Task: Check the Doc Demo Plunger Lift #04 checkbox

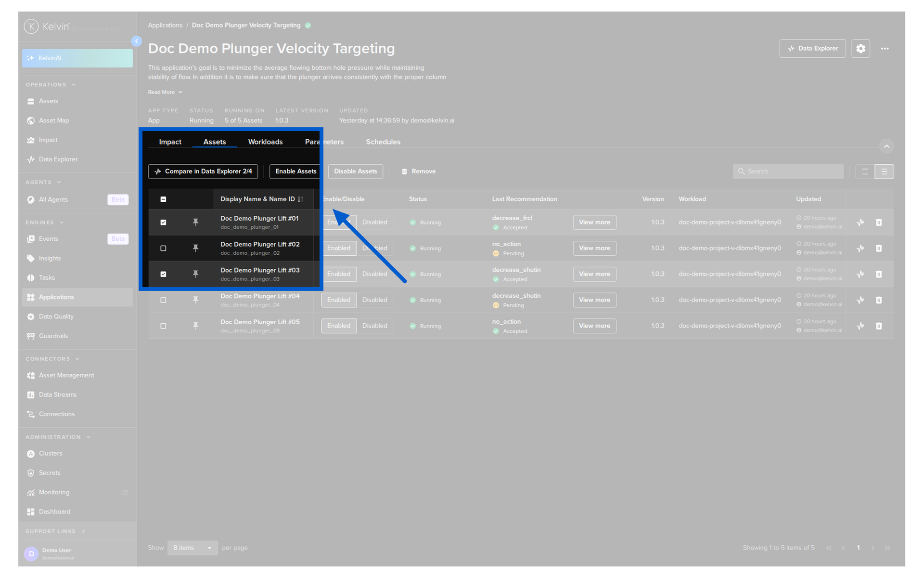Action: coord(163,300)
